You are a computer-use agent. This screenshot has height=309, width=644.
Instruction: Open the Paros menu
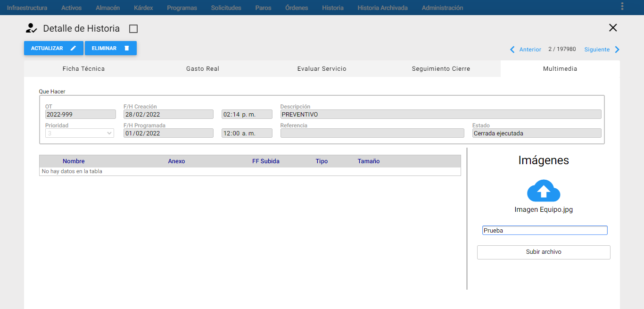click(263, 8)
